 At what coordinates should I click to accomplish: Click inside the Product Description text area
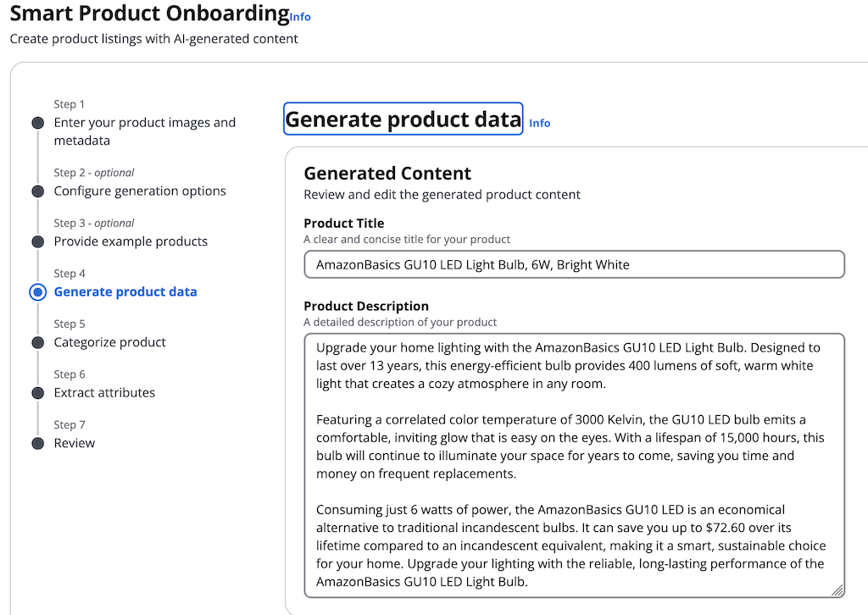(574, 464)
